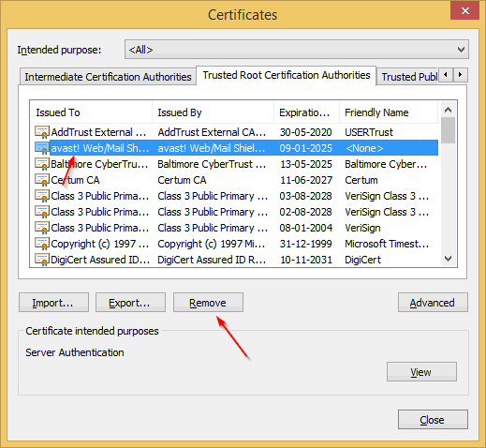Click the Baltimore CyberTrust certificate icon
This screenshot has height=448, width=486.
tap(42, 164)
